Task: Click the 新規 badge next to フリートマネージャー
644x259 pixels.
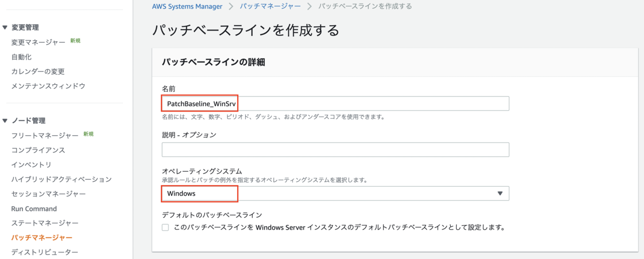Action: coord(89,134)
